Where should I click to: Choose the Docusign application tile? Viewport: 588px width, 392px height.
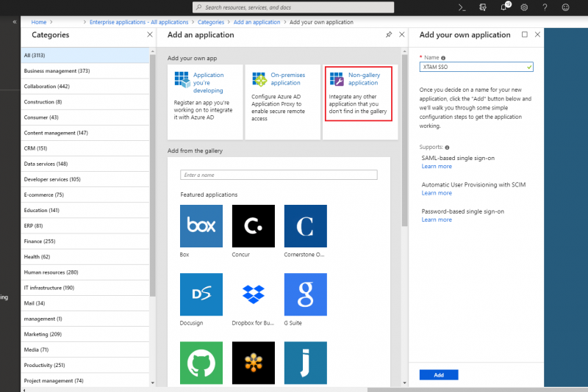(x=201, y=294)
